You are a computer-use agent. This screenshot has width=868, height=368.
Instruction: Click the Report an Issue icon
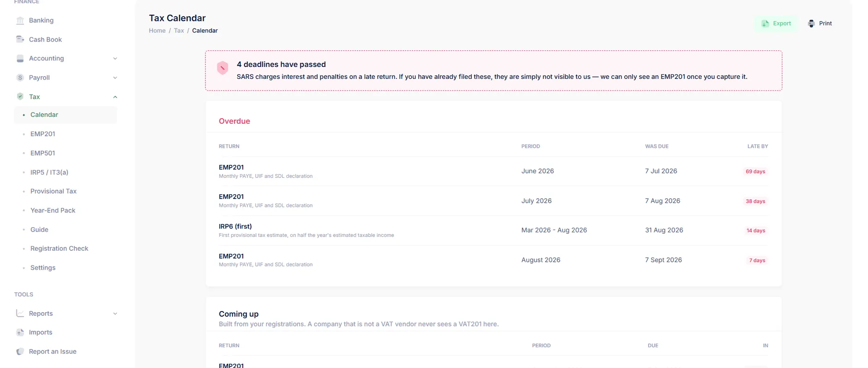20,351
